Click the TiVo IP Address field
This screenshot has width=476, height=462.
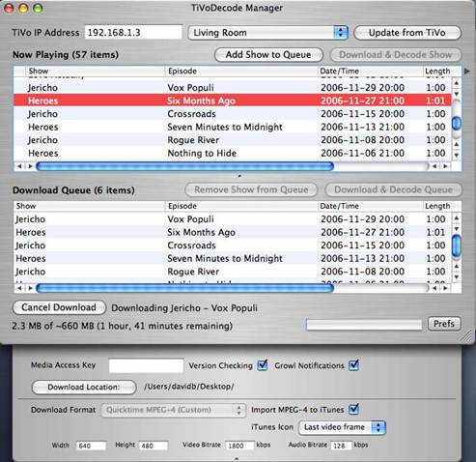[x=133, y=33]
